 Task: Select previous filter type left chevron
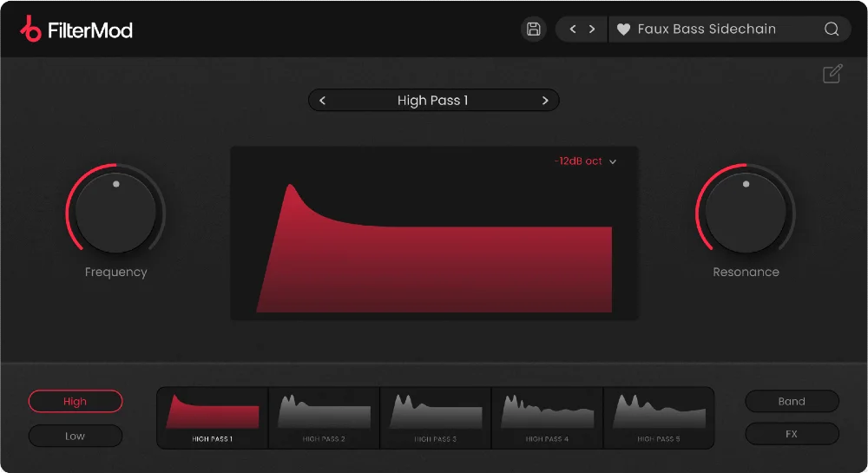click(323, 101)
